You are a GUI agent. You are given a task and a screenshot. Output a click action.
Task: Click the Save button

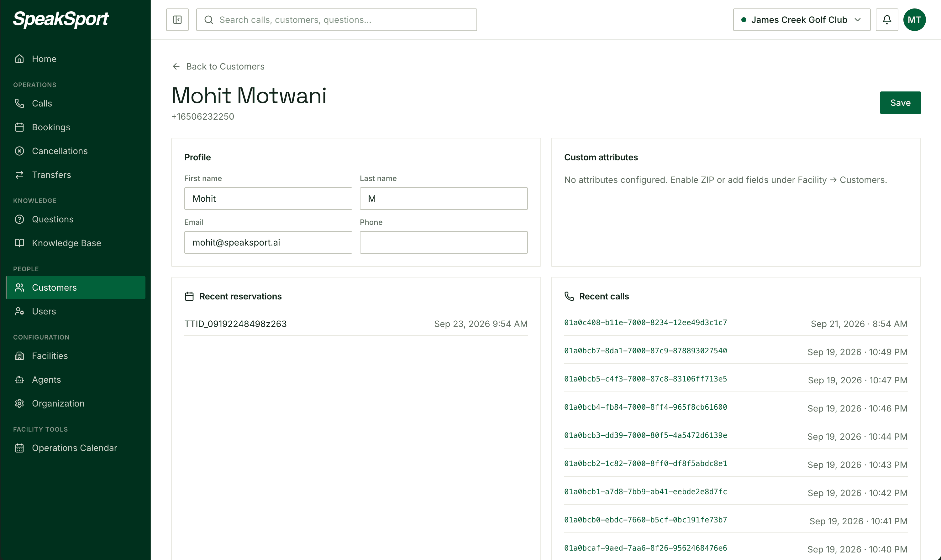[900, 103]
